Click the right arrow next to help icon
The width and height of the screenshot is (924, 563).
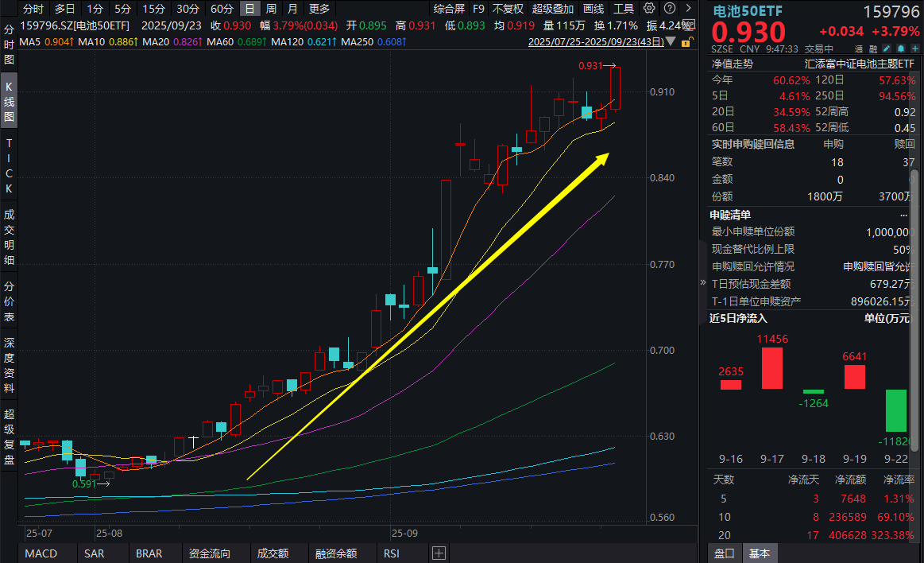tap(687, 9)
